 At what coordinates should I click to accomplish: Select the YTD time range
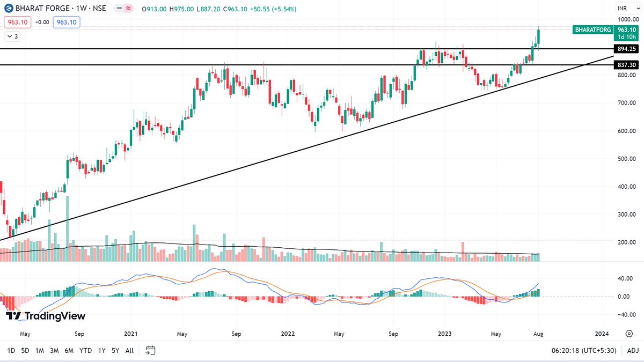[x=85, y=350]
